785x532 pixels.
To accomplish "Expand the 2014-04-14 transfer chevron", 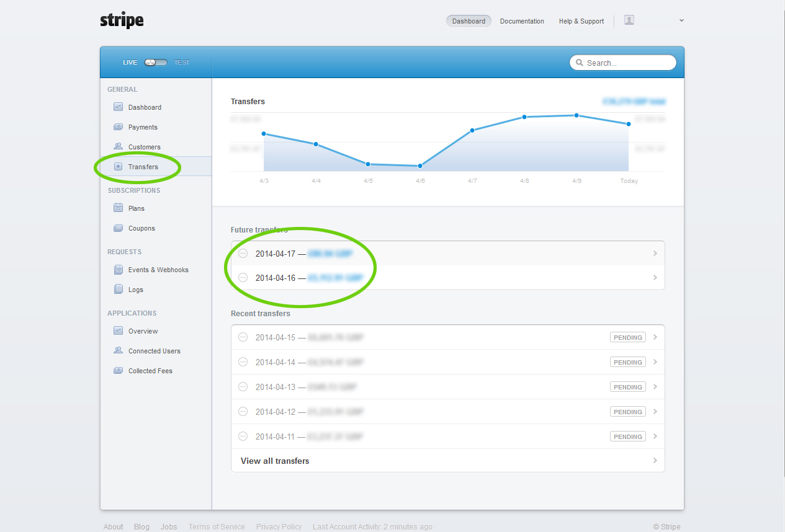I will click(655, 362).
